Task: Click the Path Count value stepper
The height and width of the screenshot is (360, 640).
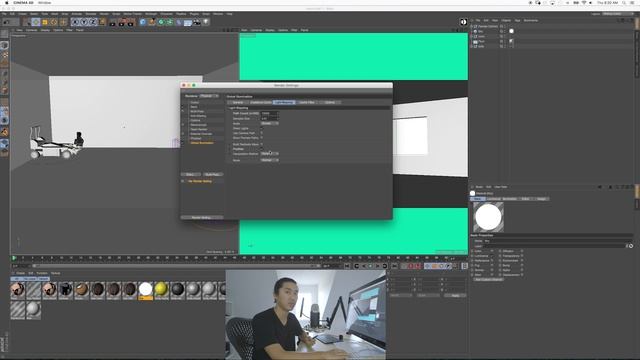Action: click(278, 113)
